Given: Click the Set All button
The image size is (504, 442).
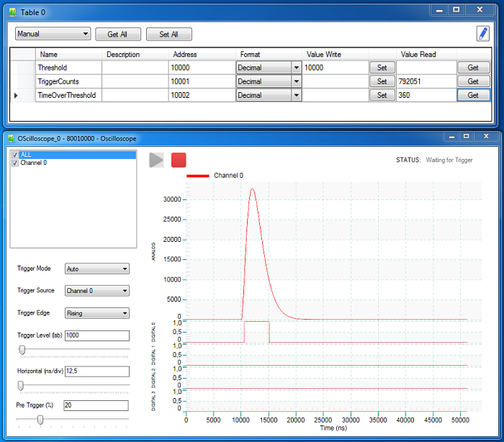Looking at the screenshot, I should point(169,34).
